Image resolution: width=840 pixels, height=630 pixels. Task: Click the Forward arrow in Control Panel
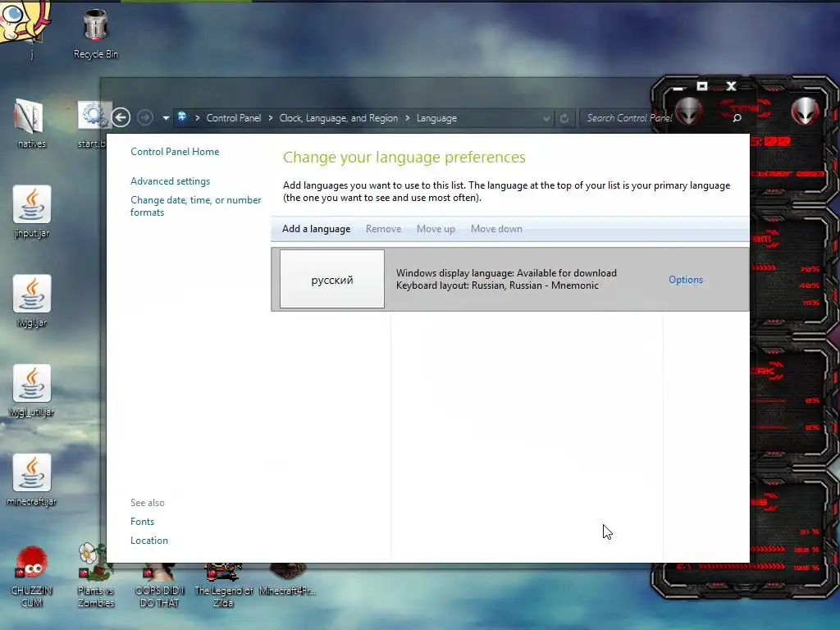tap(144, 117)
